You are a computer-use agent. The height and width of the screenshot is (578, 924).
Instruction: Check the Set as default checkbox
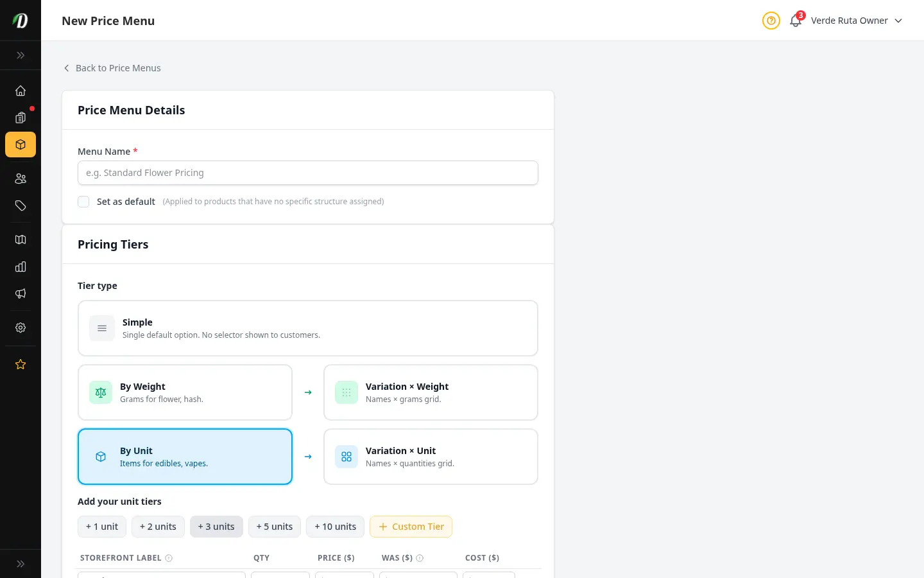pos(83,202)
